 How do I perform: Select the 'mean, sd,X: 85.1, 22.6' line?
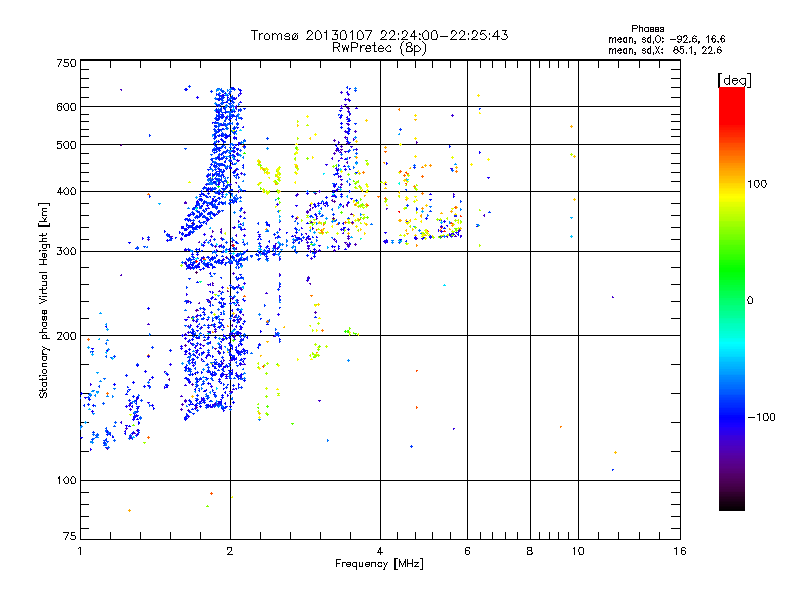coord(665,50)
